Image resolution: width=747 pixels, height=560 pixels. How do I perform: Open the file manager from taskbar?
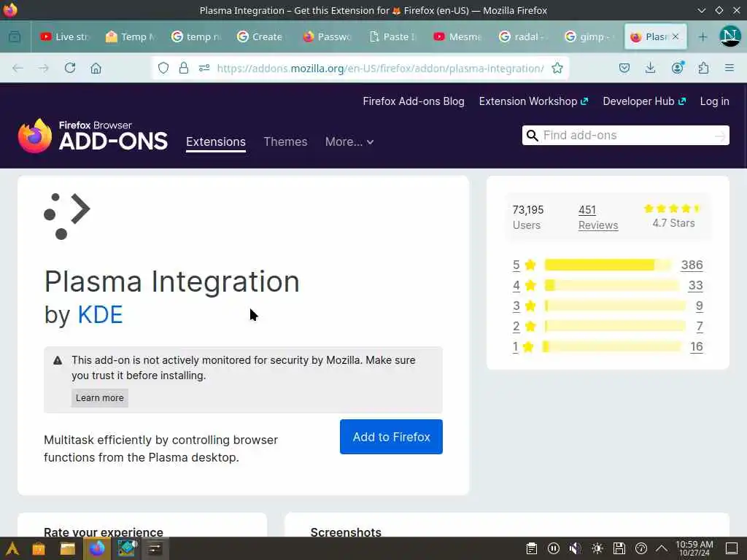(x=68, y=548)
